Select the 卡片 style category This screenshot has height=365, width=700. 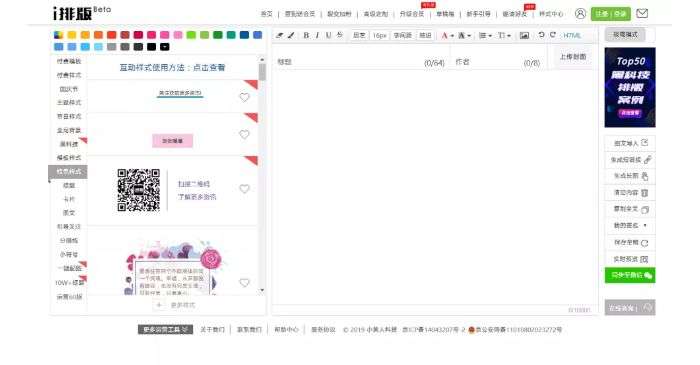pyautogui.click(x=69, y=199)
